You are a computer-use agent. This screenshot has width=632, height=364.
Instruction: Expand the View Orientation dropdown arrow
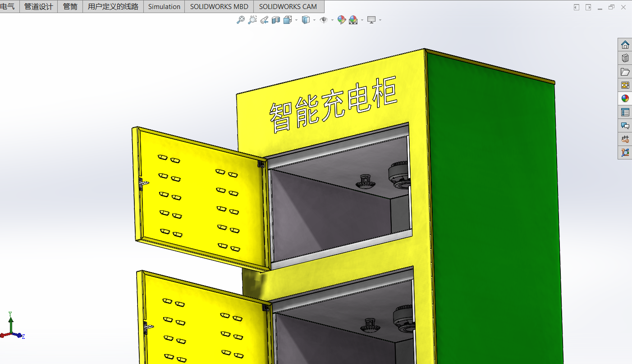click(x=296, y=20)
